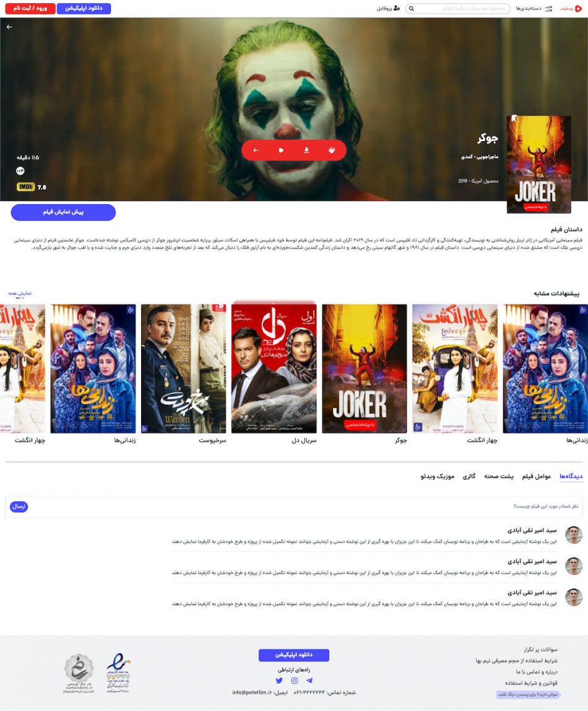
Task: Open the Telegram link in the footer
Action: point(309,680)
